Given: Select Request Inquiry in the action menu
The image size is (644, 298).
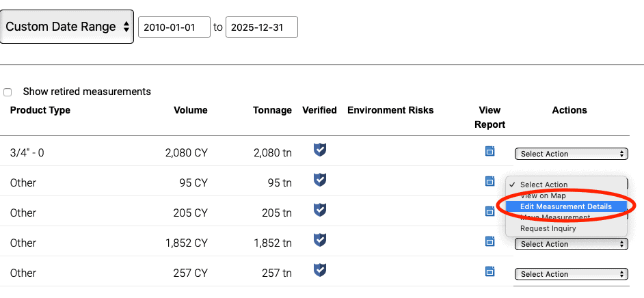Looking at the screenshot, I should pos(548,228).
